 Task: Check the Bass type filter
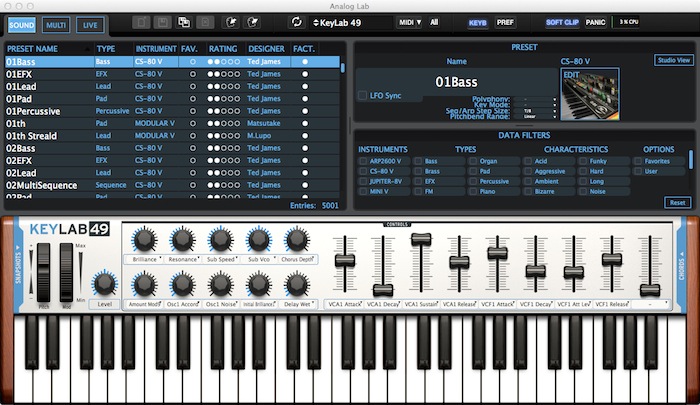click(418, 161)
